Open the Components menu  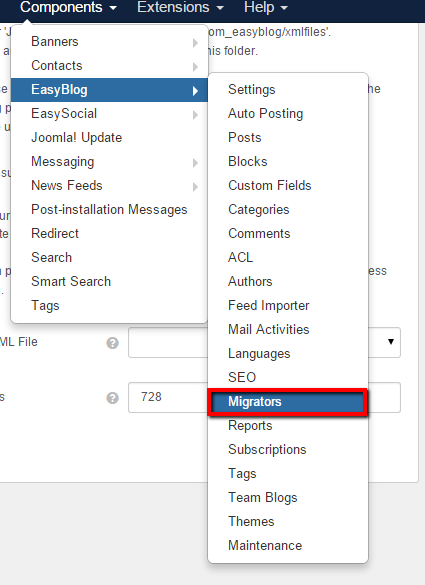[x=68, y=7]
